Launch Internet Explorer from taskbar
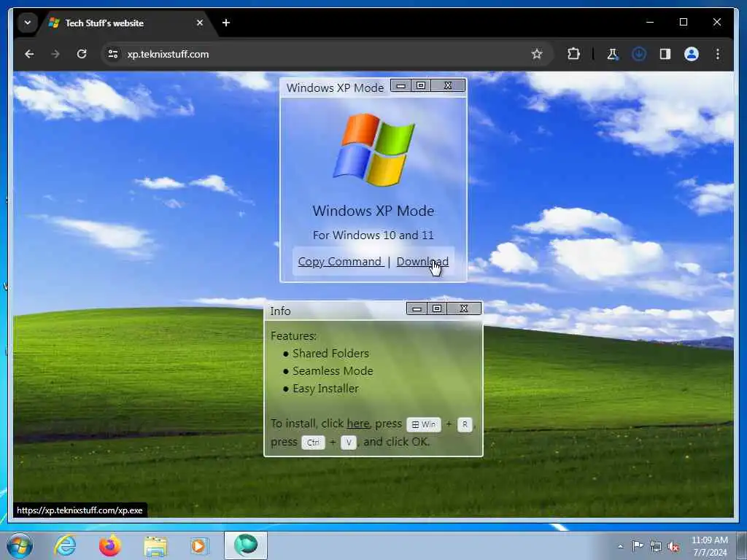Image resolution: width=747 pixels, height=560 pixels. pyautogui.click(x=65, y=545)
